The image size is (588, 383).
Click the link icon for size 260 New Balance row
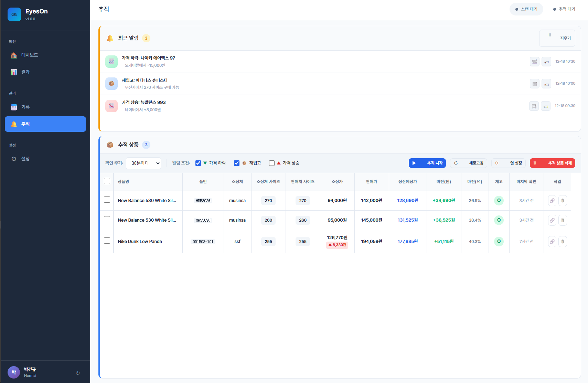click(552, 220)
